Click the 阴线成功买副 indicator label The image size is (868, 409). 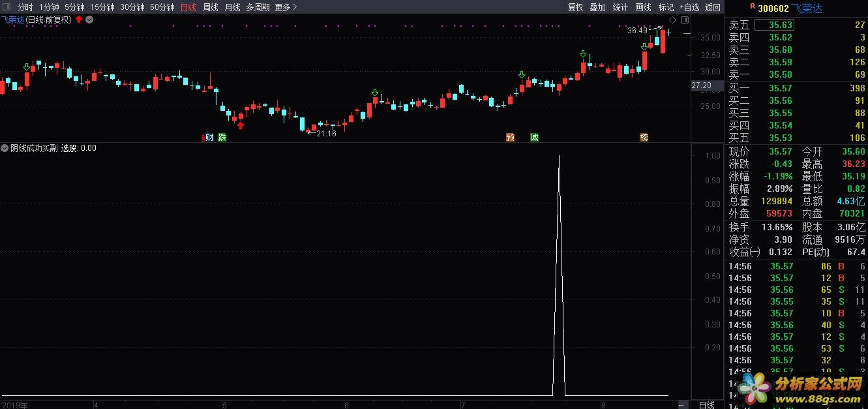point(34,148)
